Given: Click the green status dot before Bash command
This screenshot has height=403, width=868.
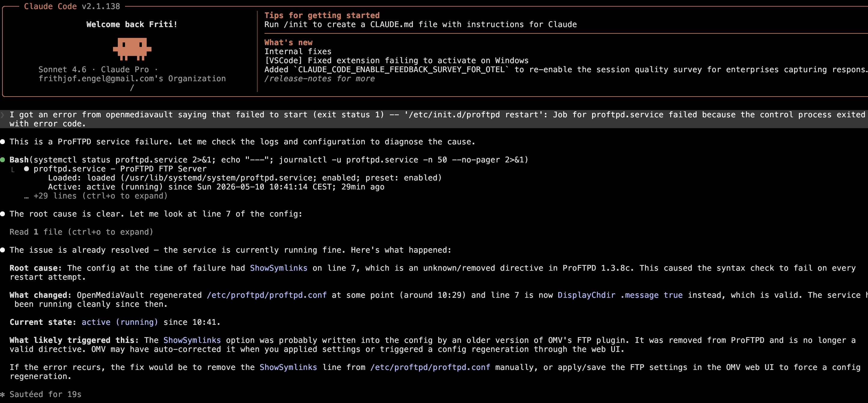Looking at the screenshot, I should click(x=2, y=160).
